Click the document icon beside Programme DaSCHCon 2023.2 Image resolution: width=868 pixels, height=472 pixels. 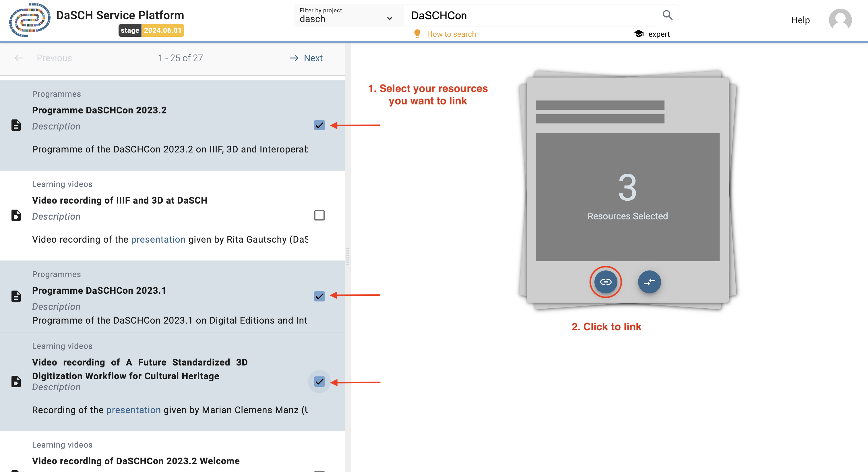coord(16,125)
